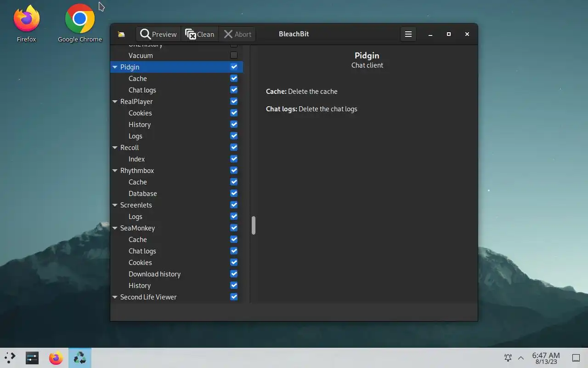Collapse the Recoll tree node

(115, 148)
